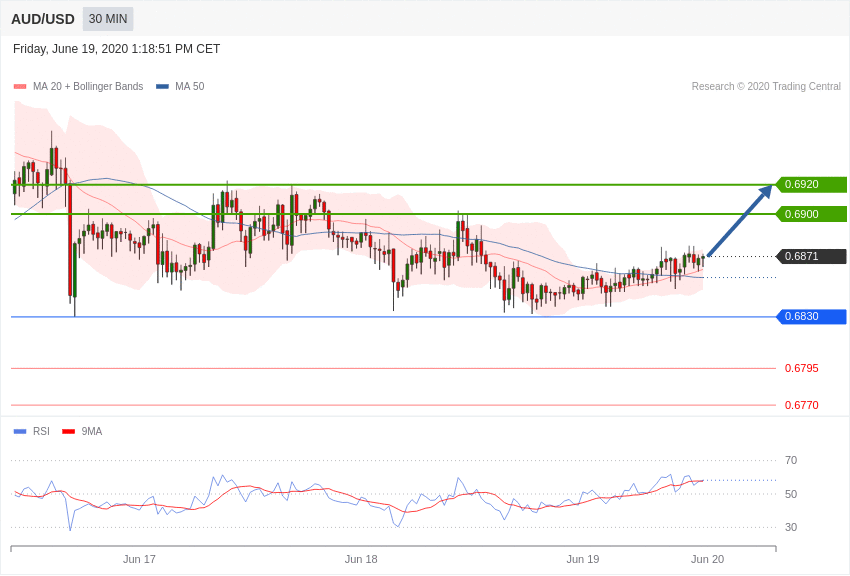Click the 30 MIN timeframe badge

108,19
